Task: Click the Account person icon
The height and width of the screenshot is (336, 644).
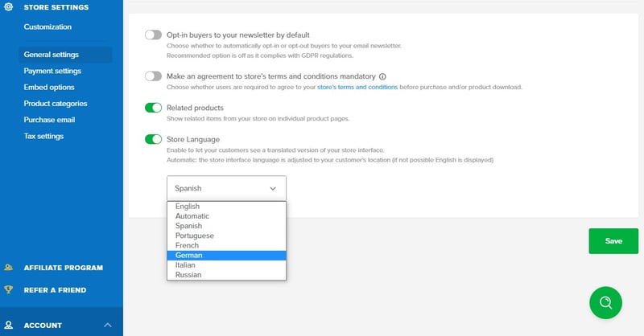Action: pyautogui.click(x=9, y=325)
